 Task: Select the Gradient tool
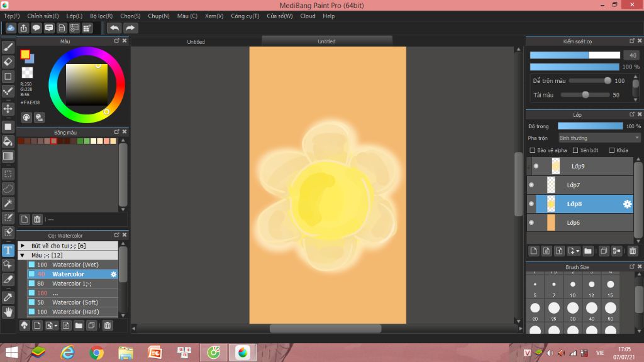point(8,156)
